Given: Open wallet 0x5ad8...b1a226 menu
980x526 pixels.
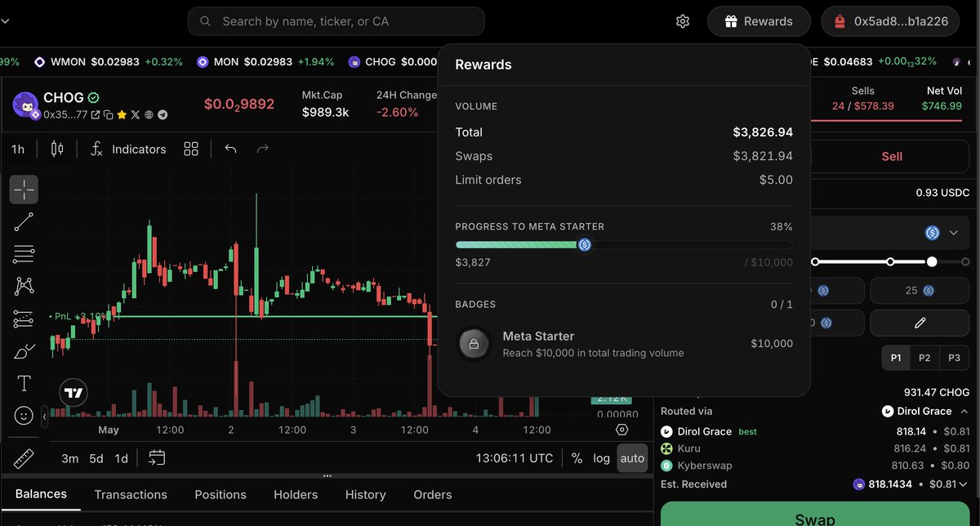Looking at the screenshot, I should [889, 21].
